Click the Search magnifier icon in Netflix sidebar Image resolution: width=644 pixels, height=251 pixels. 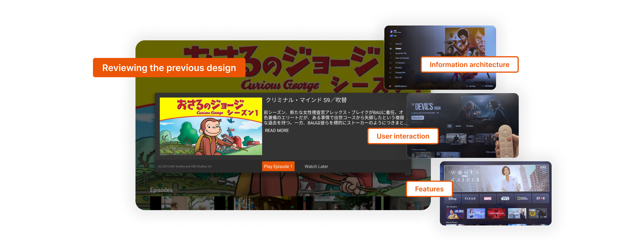click(391, 44)
